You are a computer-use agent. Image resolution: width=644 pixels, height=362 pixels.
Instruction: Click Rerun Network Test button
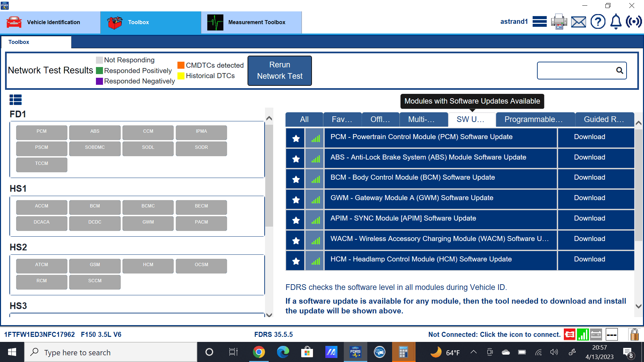pyautogui.click(x=279, y=70)
